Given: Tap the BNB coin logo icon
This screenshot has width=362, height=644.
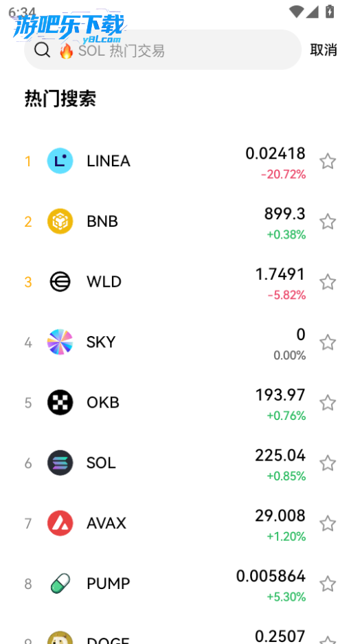Looking at the screenshot, I should pyautogui.click(x=60, y=221).
